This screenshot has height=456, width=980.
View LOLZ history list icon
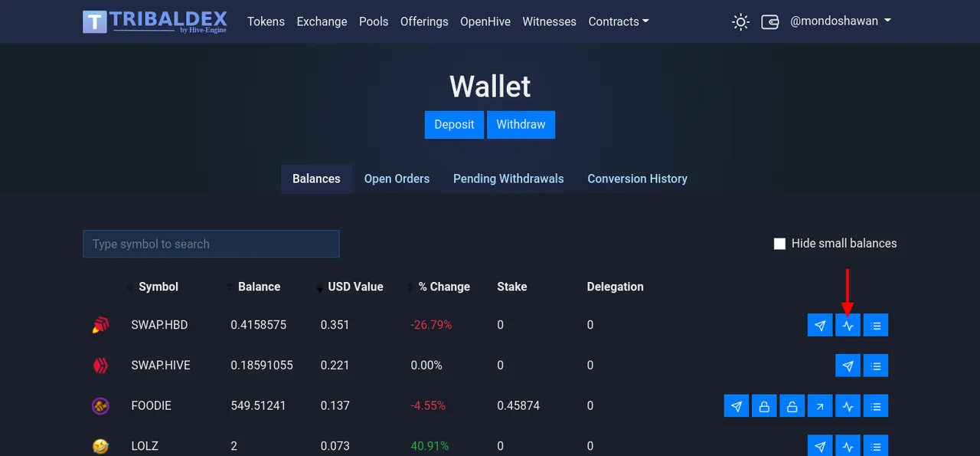tap(876, 445)
